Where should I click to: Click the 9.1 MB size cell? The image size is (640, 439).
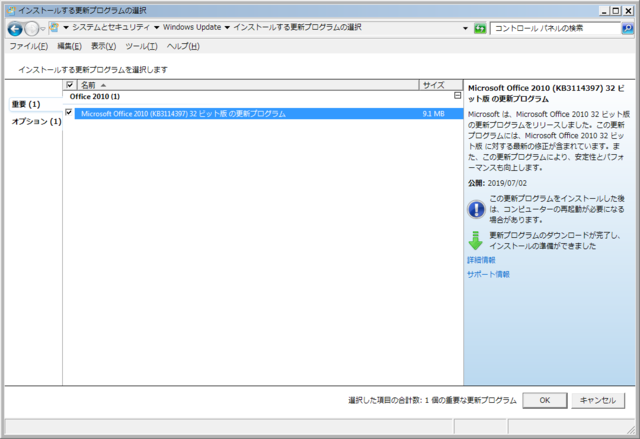click(x=433, y=113)
